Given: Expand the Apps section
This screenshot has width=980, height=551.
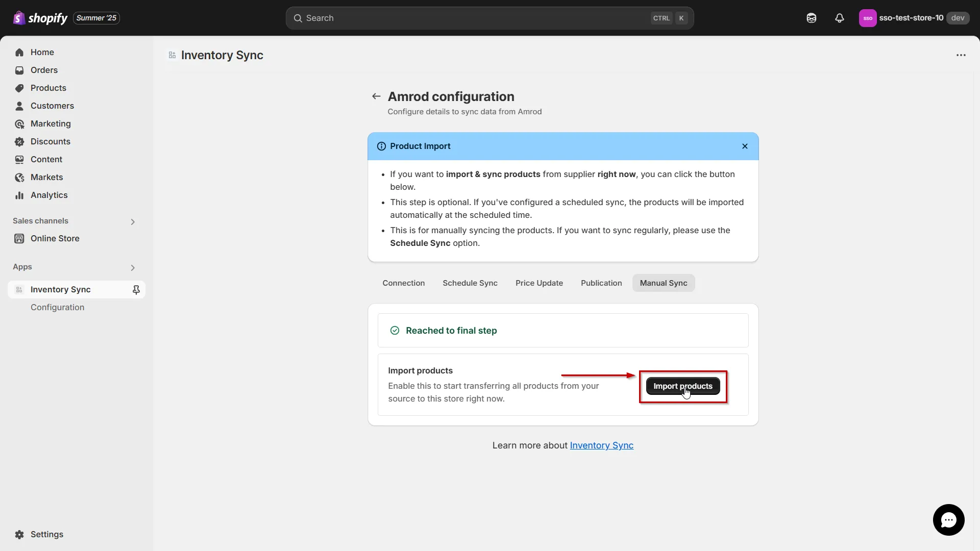Looking at the screenshot, I should 133,267.
